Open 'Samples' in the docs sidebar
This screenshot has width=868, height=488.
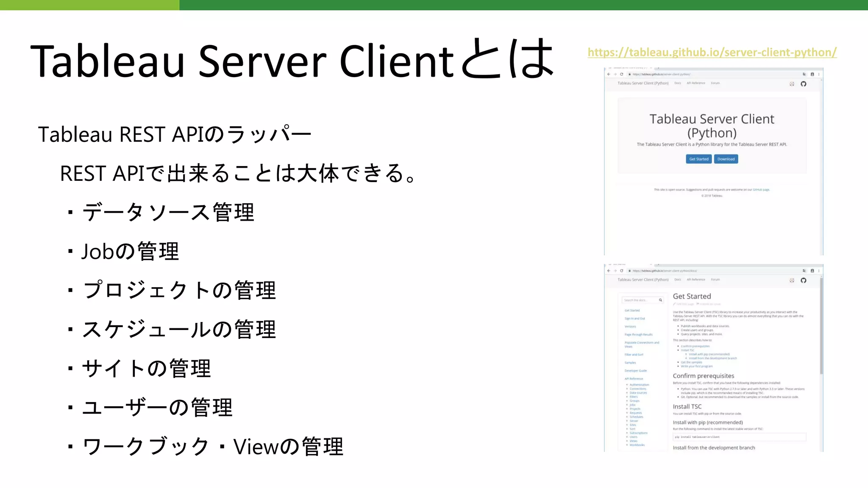click(x=630, y=363)
